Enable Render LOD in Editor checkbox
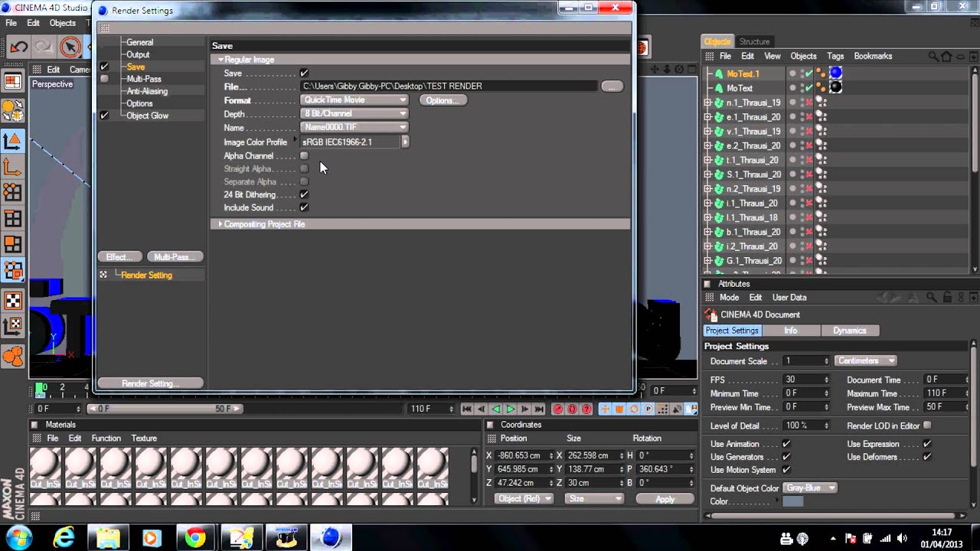980x551 pixels. point(927,425)
